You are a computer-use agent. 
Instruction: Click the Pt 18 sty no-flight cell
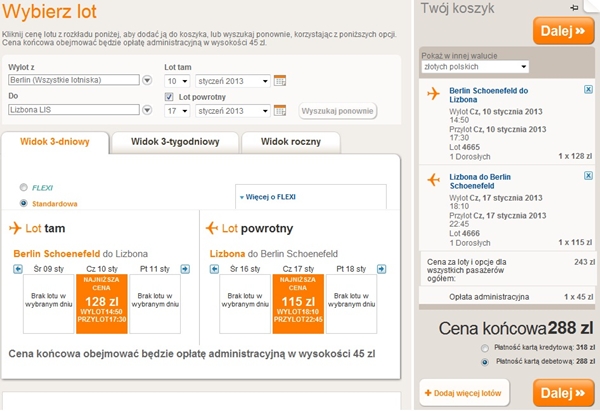point(351,304)
